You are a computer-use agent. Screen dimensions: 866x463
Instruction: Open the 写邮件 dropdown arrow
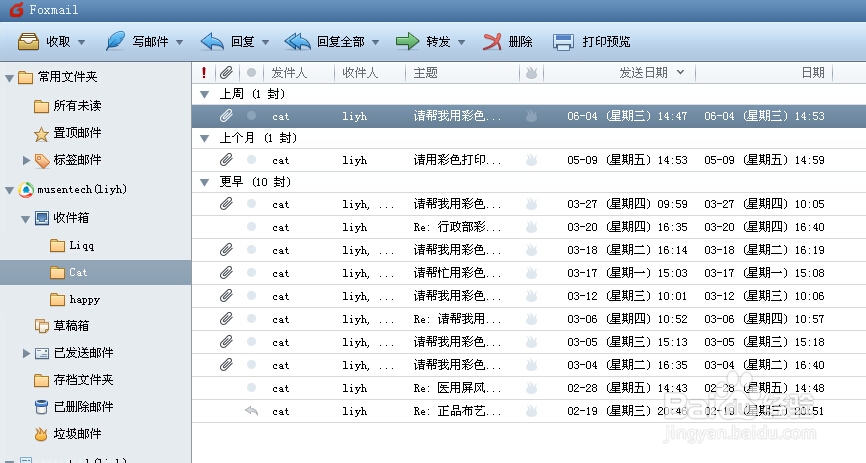click(x=179, y=42)
